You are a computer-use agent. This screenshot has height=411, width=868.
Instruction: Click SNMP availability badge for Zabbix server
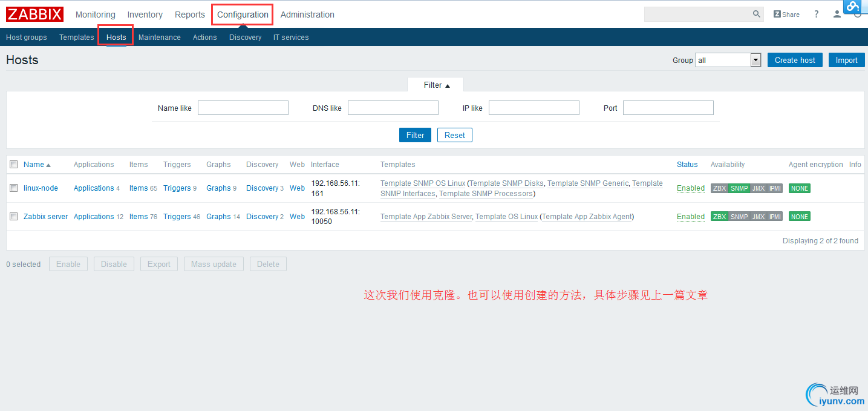(739, 217)
